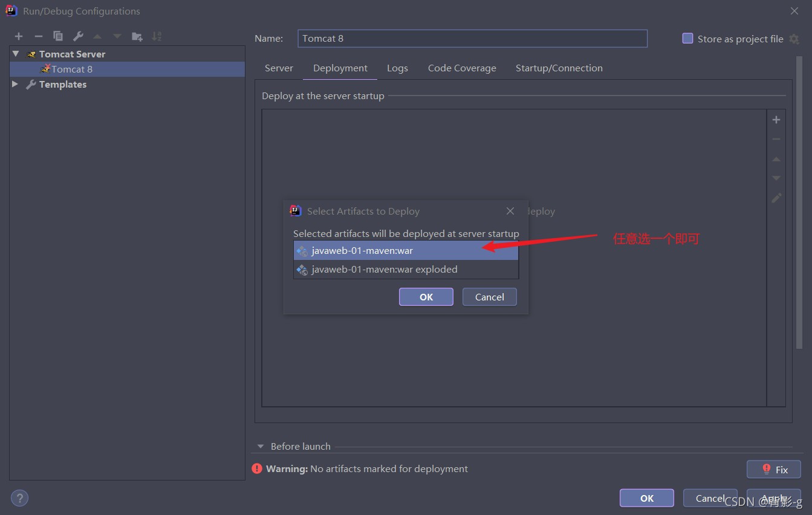This screenshot has width=812, height=515.
Task: Select javaweb-01-maven:war exploded artifact
Action: click(406, 269)
